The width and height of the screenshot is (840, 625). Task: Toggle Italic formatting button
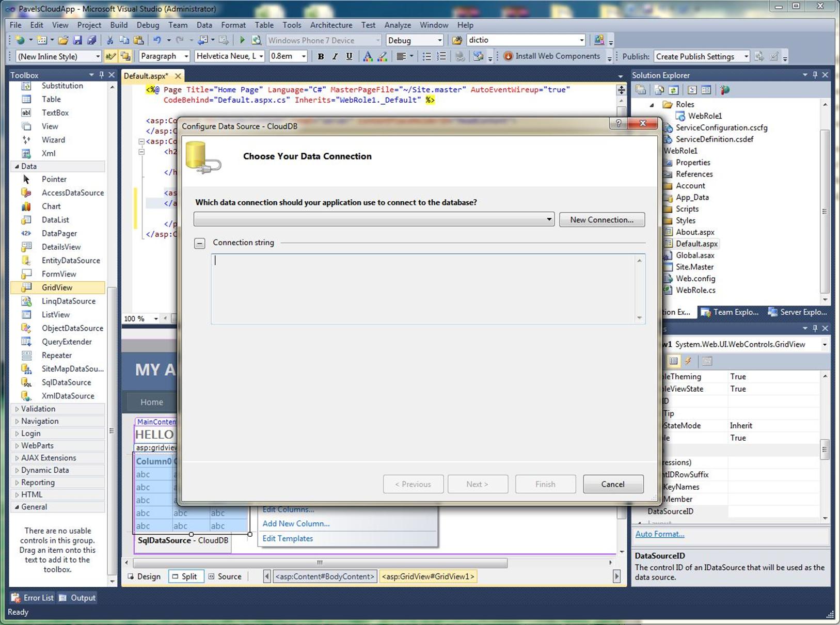pyautogui.click(x=335, y=56)
